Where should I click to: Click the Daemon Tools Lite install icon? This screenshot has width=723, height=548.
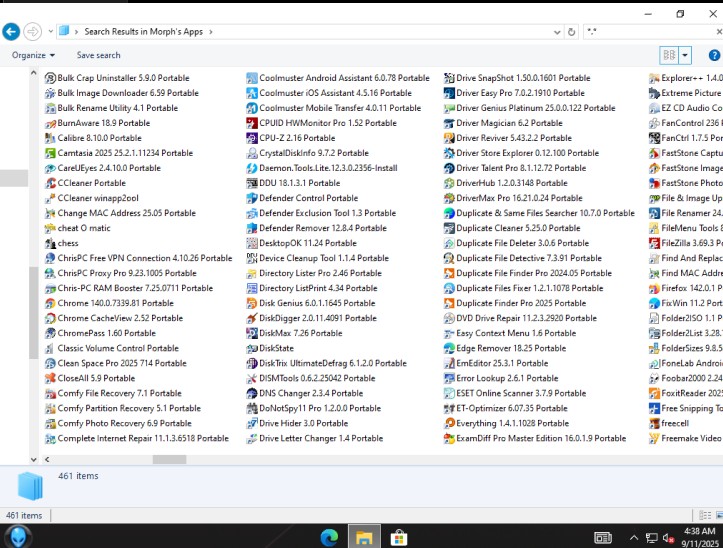[x=252, y=168]
